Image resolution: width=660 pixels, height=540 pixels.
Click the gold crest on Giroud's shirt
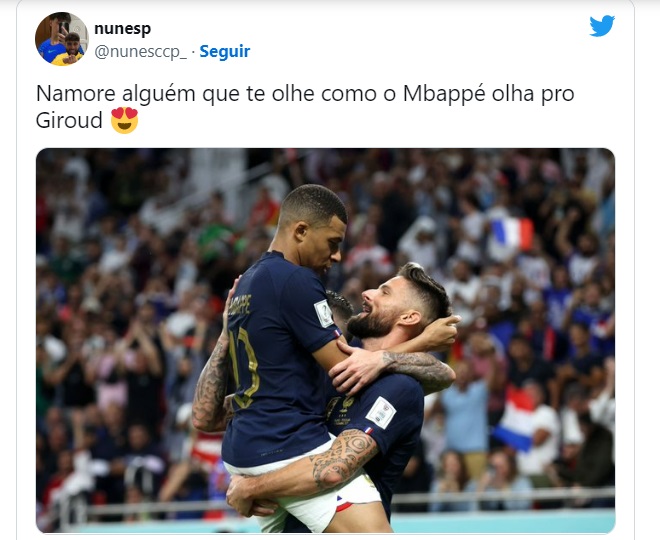tap(347, 403)
